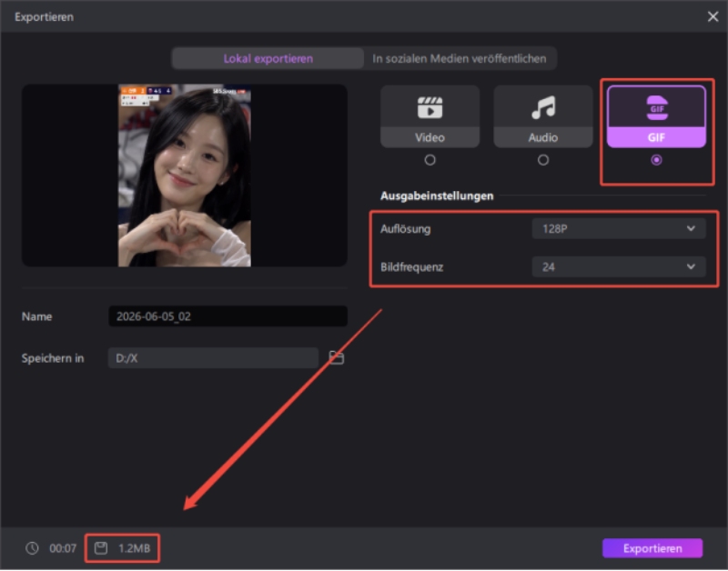This screenshot has height=571, width=728.
Task: Click the Ausgabeinstellungen heading
Action: [x=437, y=195]
